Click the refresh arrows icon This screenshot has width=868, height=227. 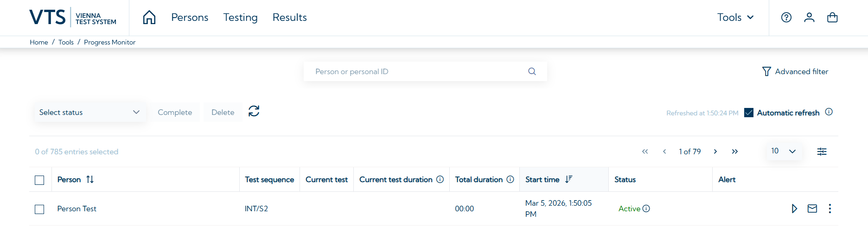pos(254,111)
